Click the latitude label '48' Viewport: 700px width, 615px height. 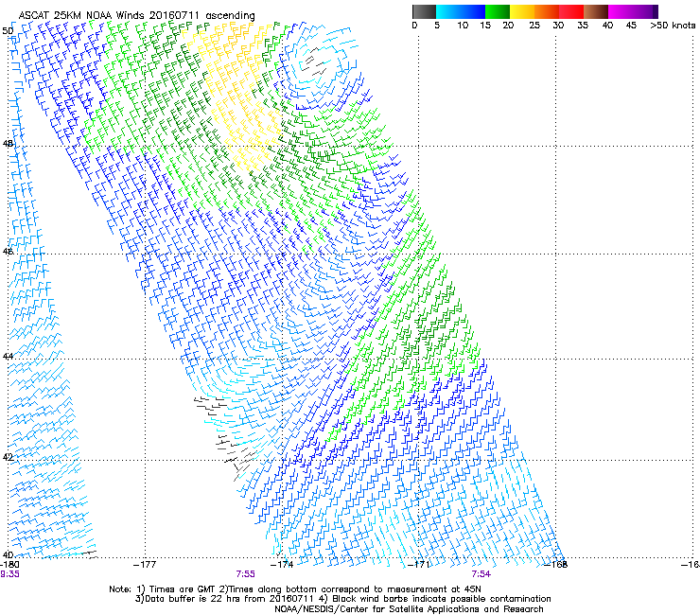8,144
